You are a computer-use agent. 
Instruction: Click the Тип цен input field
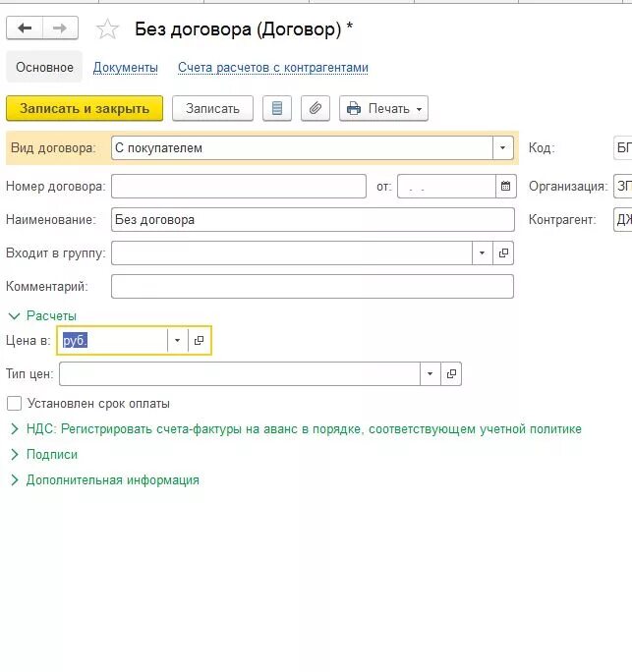click(240, 373)
